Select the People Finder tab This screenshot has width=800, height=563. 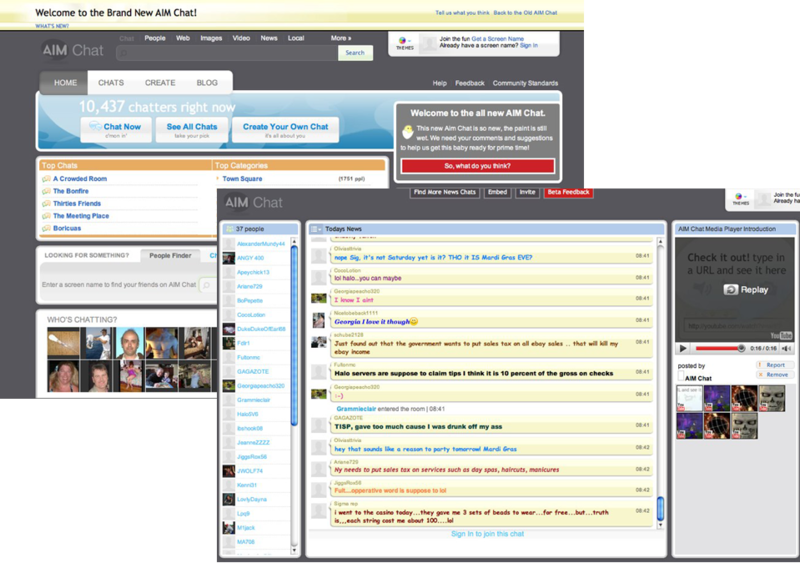(170, 256)
